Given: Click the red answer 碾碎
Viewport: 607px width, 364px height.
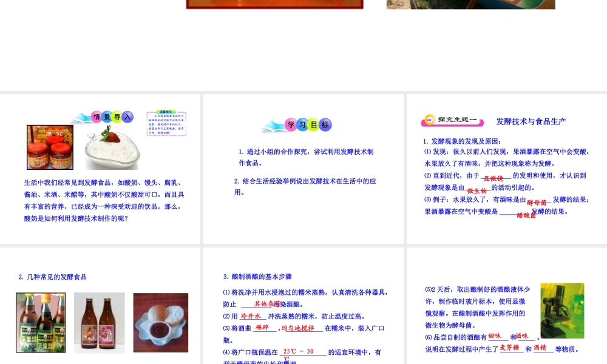Looking at the screenshot, I should click(262, 328).
